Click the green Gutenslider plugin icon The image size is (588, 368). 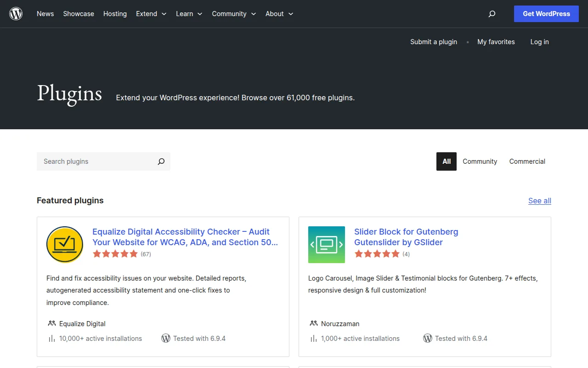(326, 244)
